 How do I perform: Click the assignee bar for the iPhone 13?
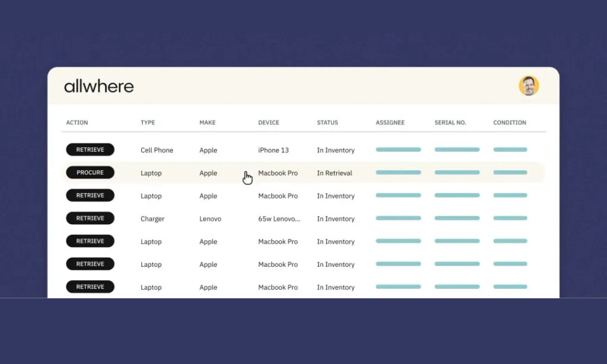(x=398, y=149)
